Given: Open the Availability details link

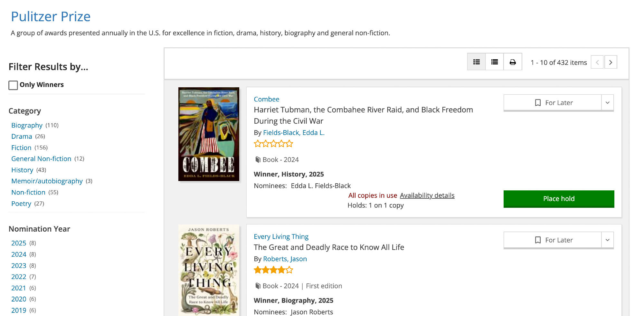Looking at the screenshot, I should click(427, 196).
